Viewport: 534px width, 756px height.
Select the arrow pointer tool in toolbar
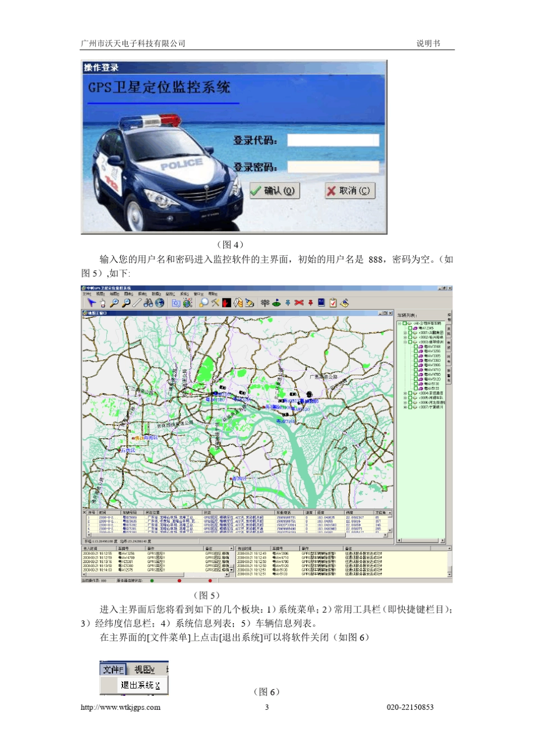[x=91, y=303]
